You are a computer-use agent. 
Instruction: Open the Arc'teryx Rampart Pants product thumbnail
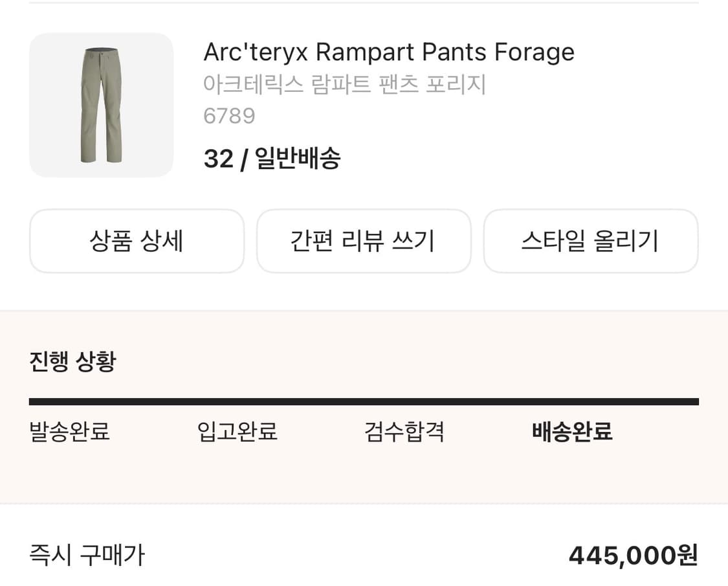(101, 105)
